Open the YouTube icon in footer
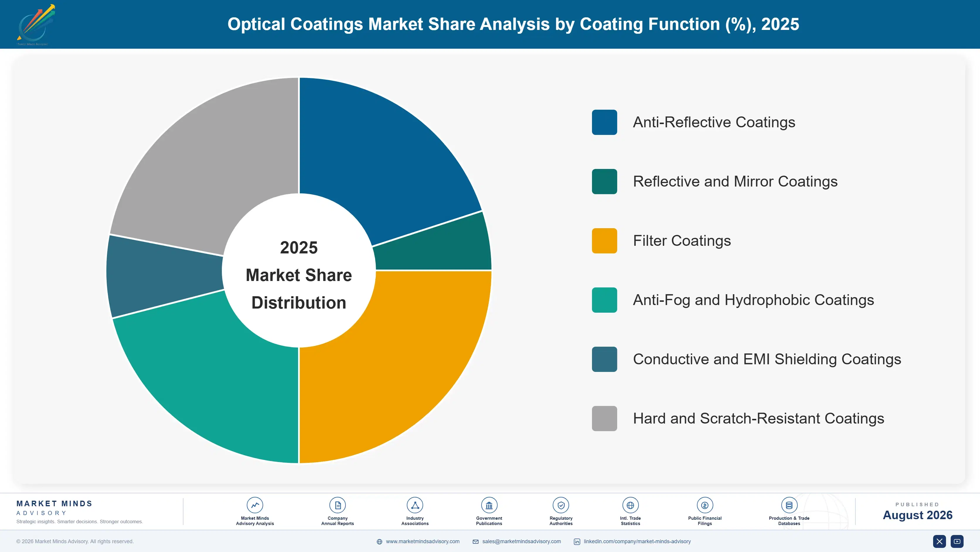Image resolution: width=980 pixels, height=552 pixels. [957, 541]
